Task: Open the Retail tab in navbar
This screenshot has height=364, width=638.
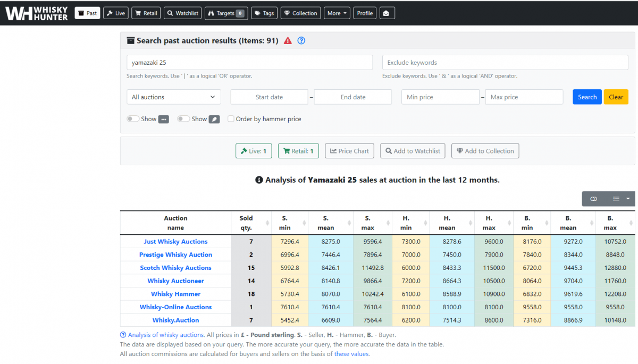Action: click(146, 13)
